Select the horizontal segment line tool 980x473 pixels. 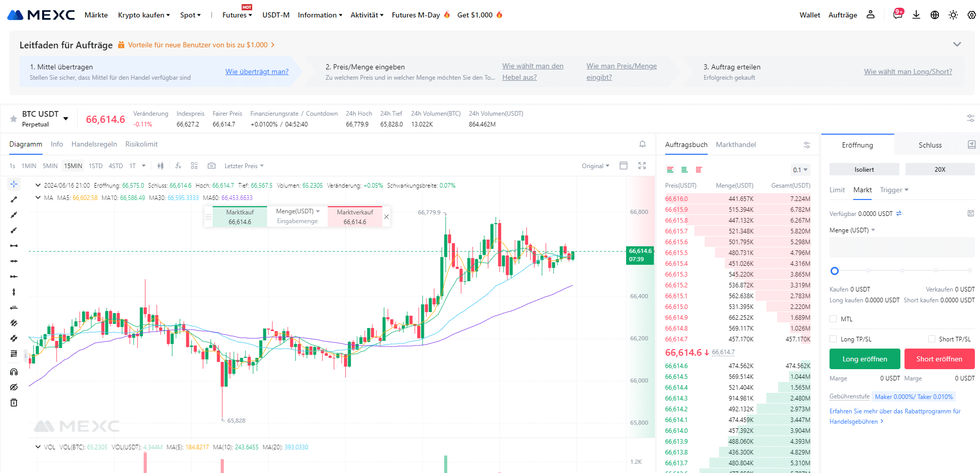point(14,246)
